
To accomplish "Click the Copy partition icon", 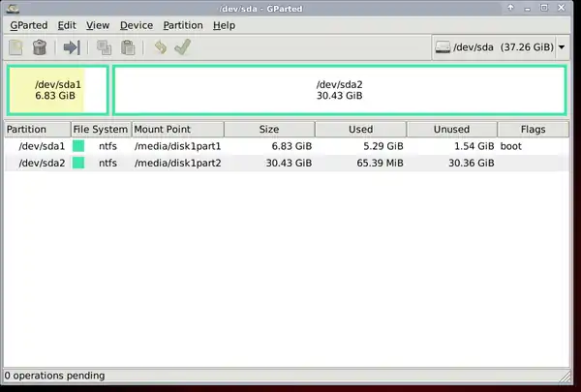I will (x=104, y=47).
